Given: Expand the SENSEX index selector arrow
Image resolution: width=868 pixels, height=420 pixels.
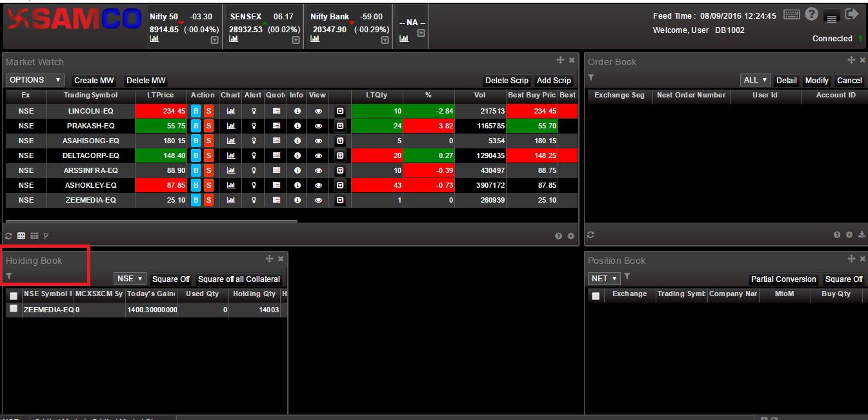Looking at the screenshot, I should click(x=296, y=40).
